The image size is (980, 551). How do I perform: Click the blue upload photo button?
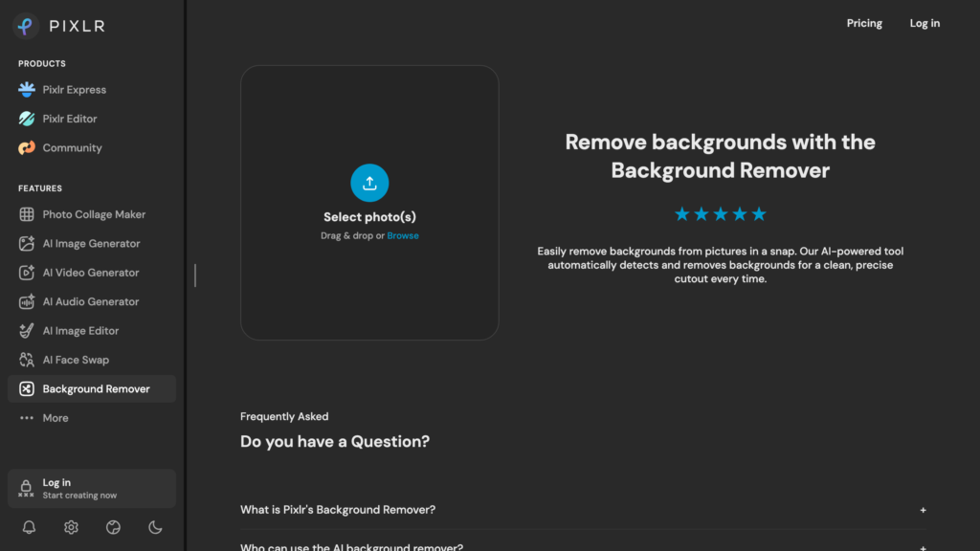(369, 183)
